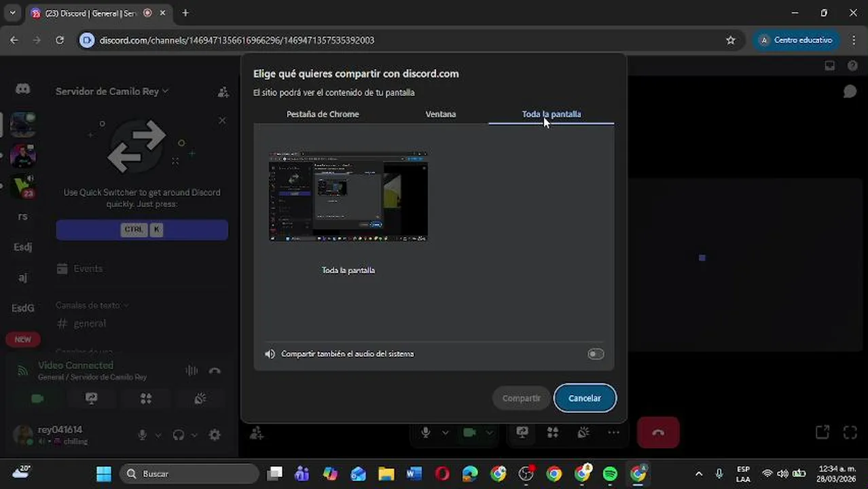
Task: Open Chrome tab search dropdown
Action: (12, 13)
